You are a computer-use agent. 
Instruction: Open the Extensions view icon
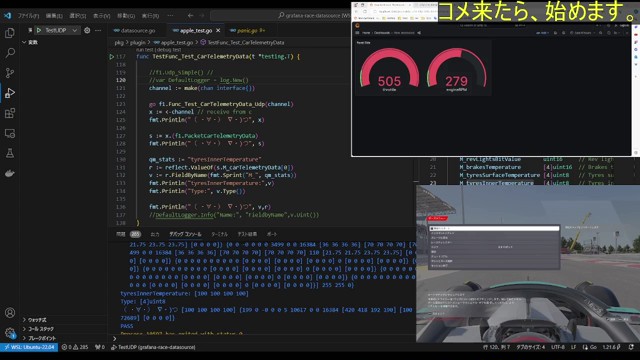click(x=10, y=113)
